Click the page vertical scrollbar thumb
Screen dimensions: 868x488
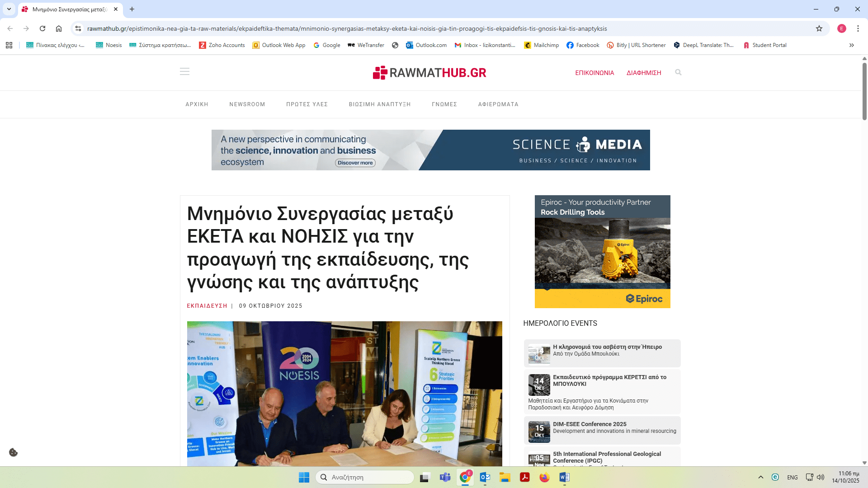(x=864, y=90)
